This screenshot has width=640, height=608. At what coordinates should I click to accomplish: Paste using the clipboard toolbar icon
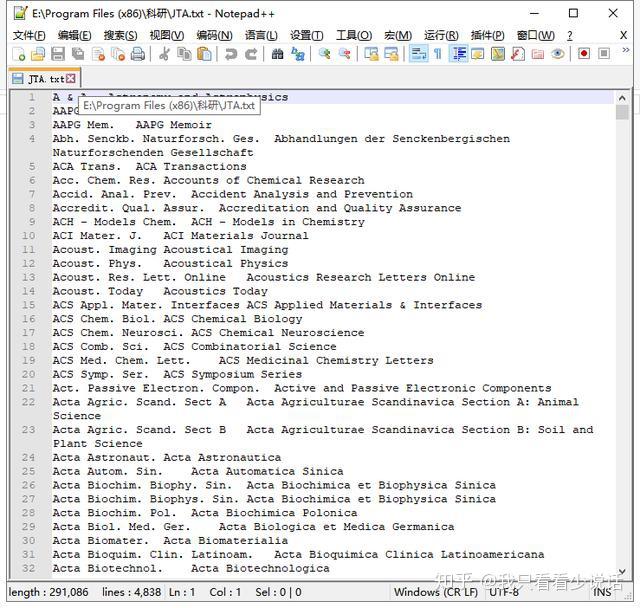204,54
